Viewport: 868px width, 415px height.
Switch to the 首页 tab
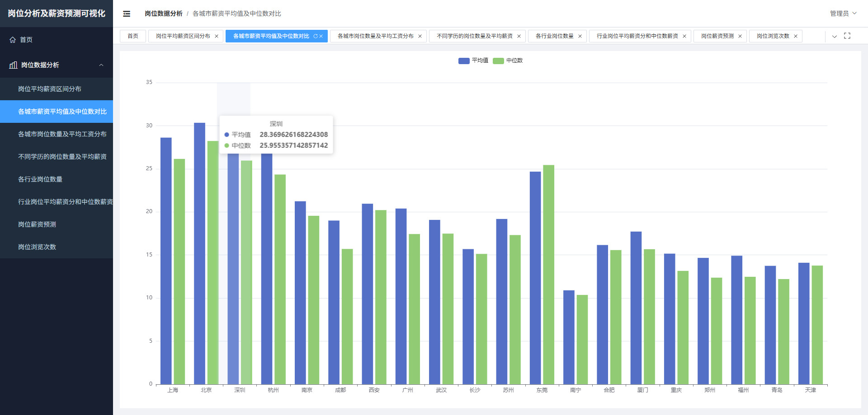[x=133, y=36]
